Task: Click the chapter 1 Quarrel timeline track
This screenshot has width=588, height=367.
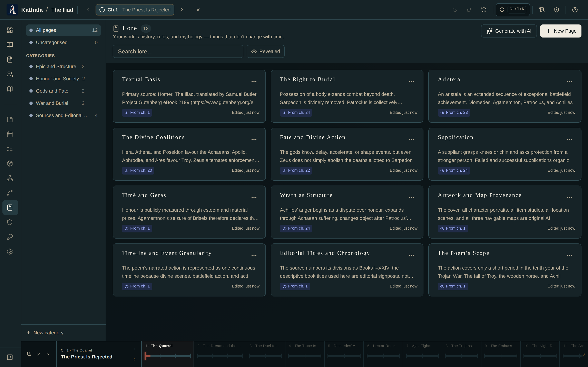Action: point(168,356)
